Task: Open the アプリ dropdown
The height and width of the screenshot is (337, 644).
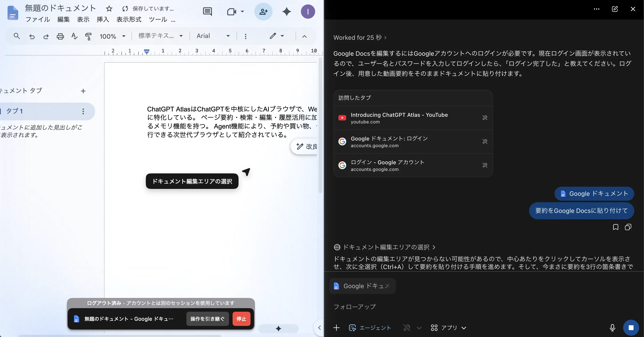Action: [x=448, y=328]
